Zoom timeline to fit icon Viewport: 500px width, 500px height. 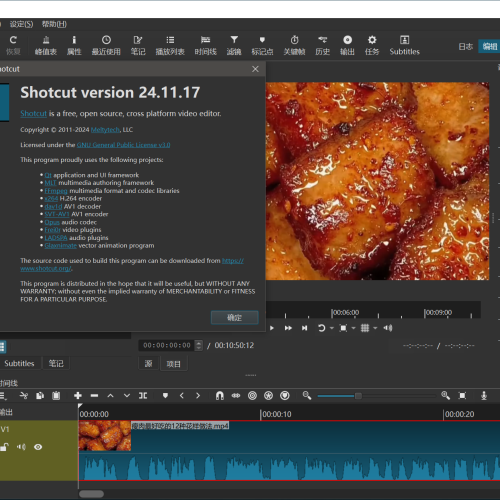tap(462, 396)
